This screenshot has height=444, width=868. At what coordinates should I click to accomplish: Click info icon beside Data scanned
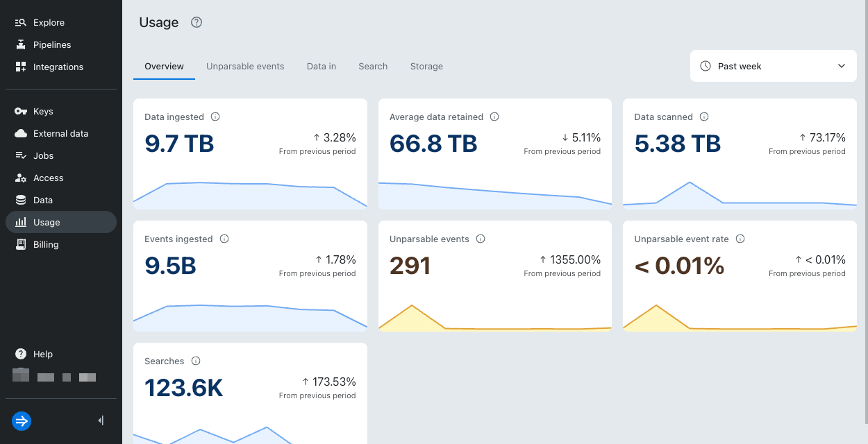coord(704,117)
